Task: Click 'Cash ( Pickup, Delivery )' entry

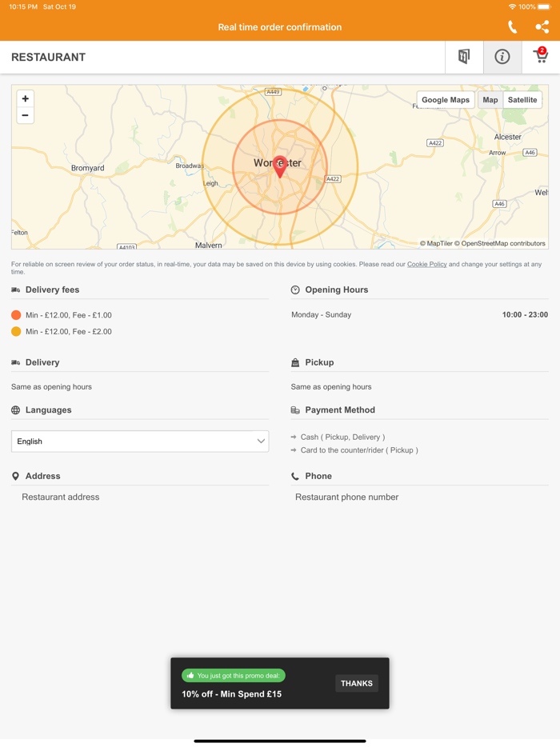Action: pos(342,437)
